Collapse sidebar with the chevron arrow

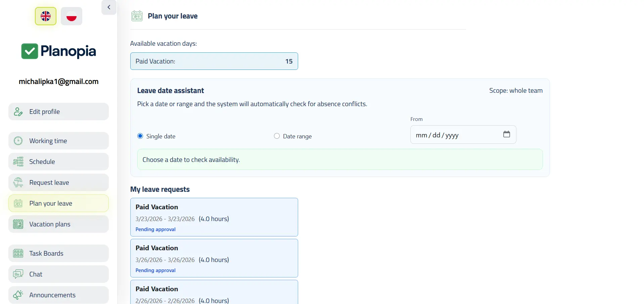(x=109, y=7)
